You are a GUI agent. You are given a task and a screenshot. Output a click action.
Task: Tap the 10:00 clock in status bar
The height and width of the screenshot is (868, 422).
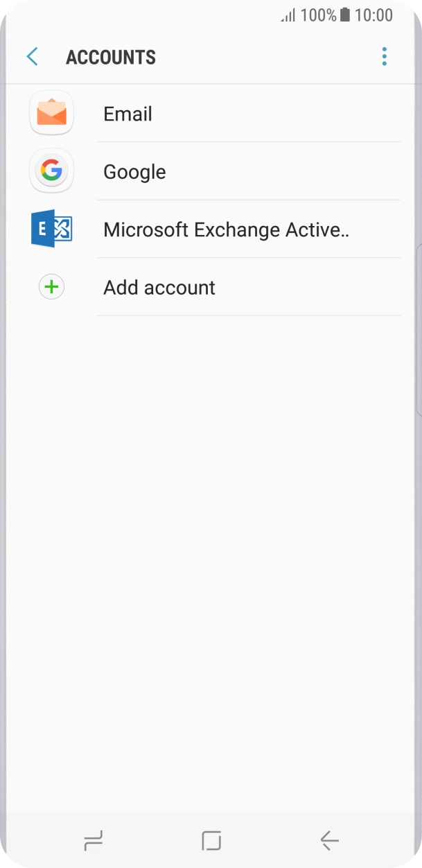[373, 15]
